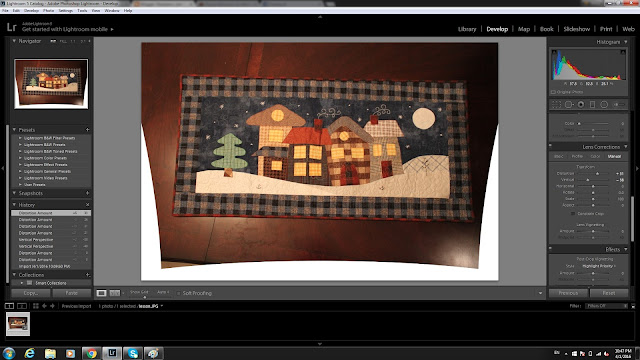The height and width of the screenshot is (360, 640).
Task: Activate the Red Eye Correction tool
Action: coord(580,104)
